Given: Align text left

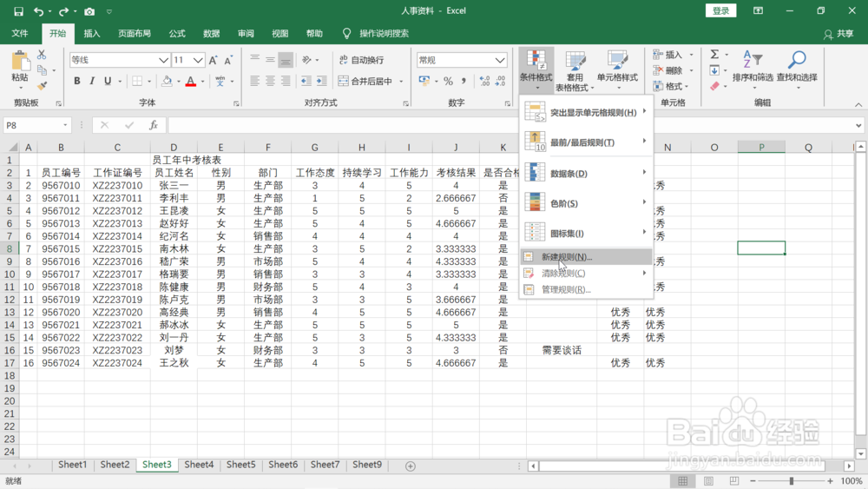Looking at the screenshot, I should pyautogui.click(x=254, y=82).
